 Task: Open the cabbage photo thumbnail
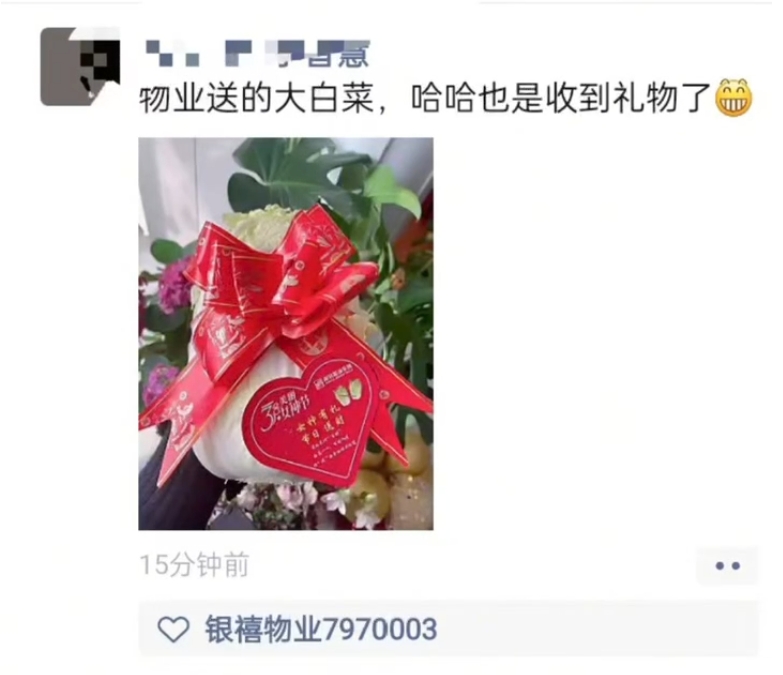coord(286,334)
